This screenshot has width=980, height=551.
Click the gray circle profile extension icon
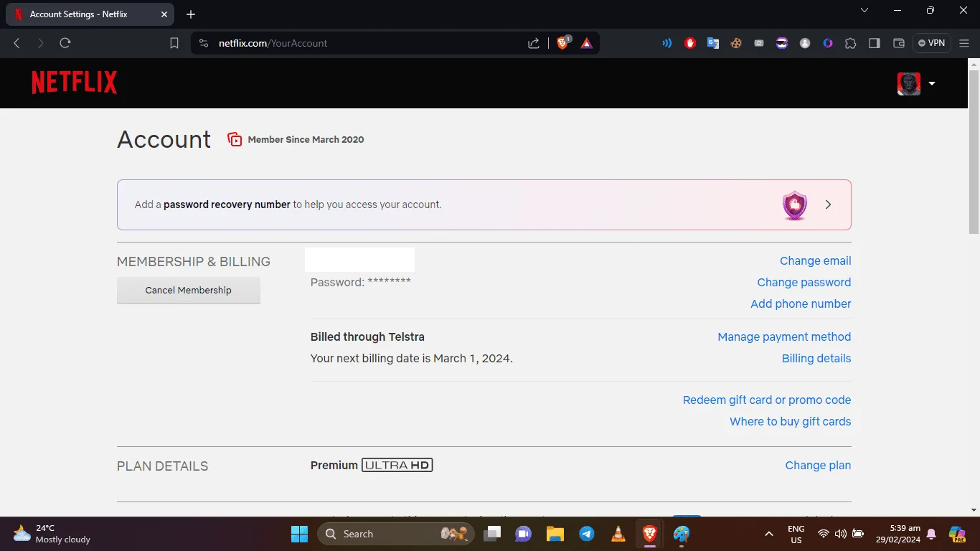click(805, 43)
